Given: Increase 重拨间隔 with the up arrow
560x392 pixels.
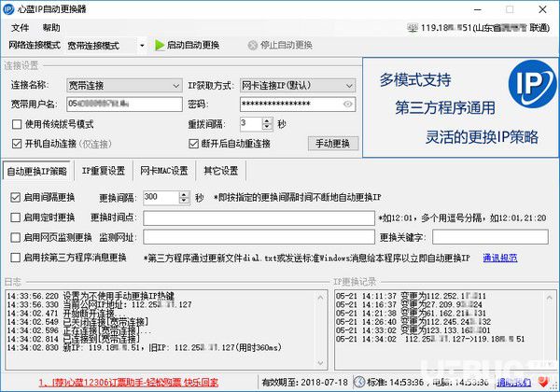Looking at the screenshot, I should pyautogui.click(x=267, y=121).
